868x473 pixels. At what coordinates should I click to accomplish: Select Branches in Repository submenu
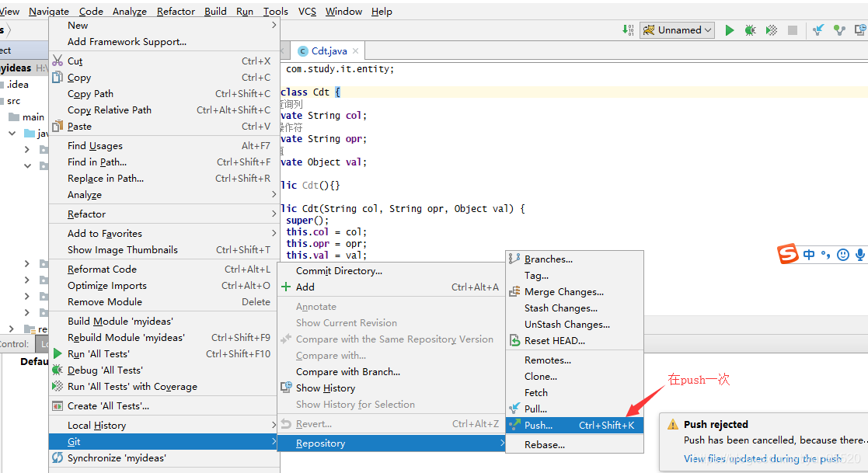pyautogui.click(x=574, y=259)
